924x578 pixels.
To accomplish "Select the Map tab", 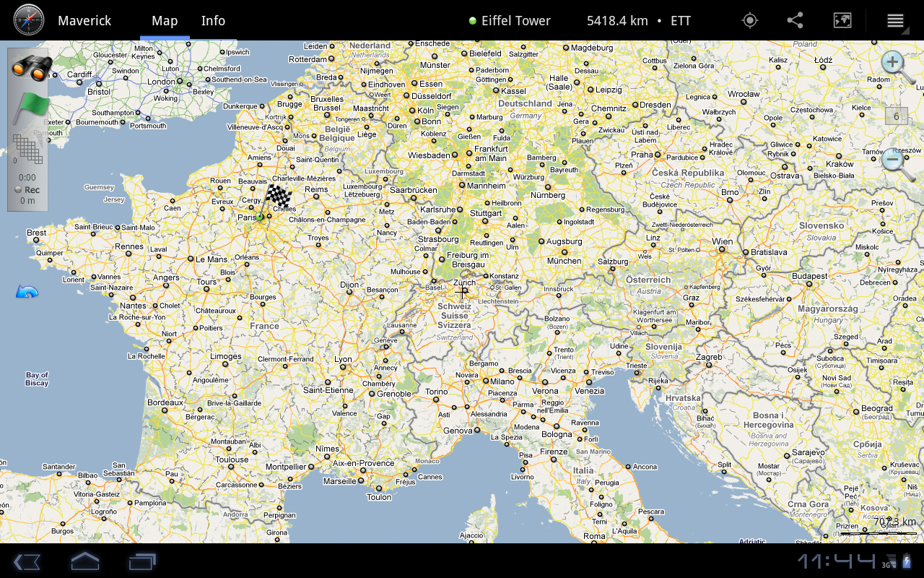I will [x=164, y=20].
